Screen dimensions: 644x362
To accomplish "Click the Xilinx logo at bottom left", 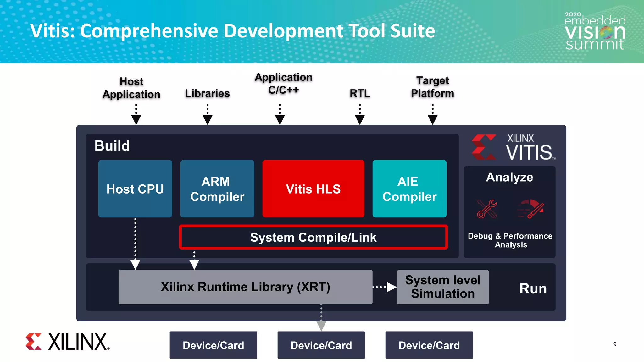I will (x=68, y=342).
